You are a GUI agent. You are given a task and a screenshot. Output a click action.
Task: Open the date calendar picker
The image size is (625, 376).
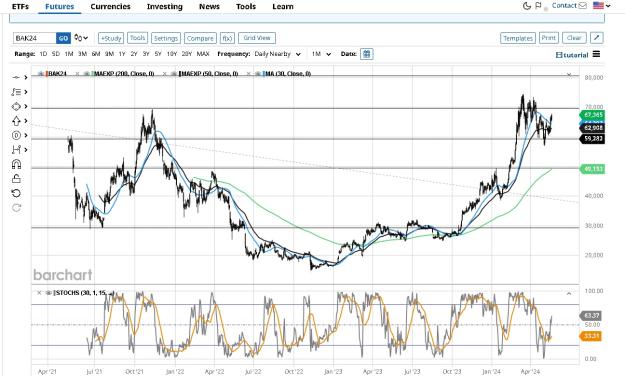click(x=366, y=54)
